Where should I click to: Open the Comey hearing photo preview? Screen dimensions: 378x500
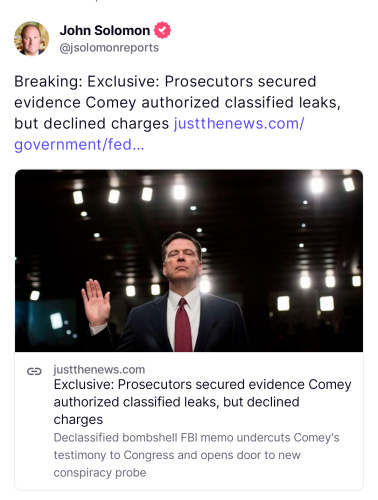click(189, 261)
